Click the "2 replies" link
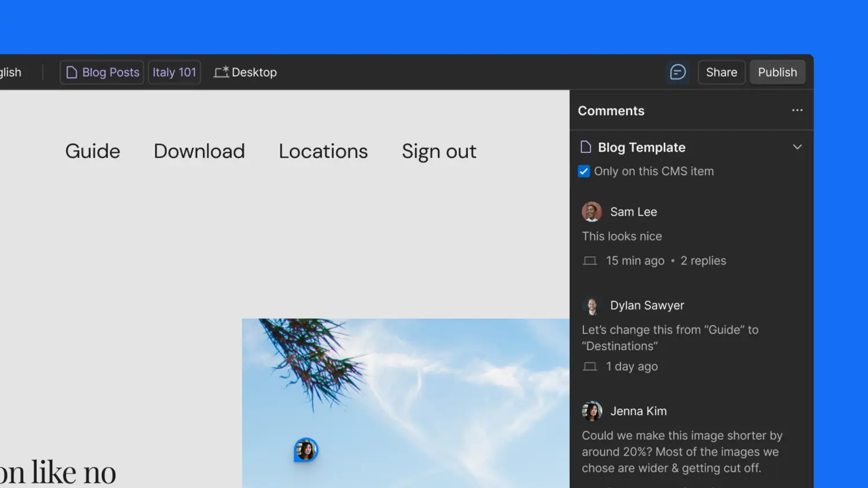This screenshot has height=488, width=868. point(703,261)
